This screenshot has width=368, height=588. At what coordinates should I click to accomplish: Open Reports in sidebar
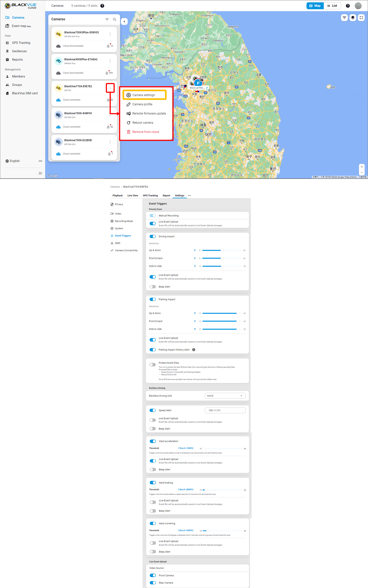click(x=14, y=60)
